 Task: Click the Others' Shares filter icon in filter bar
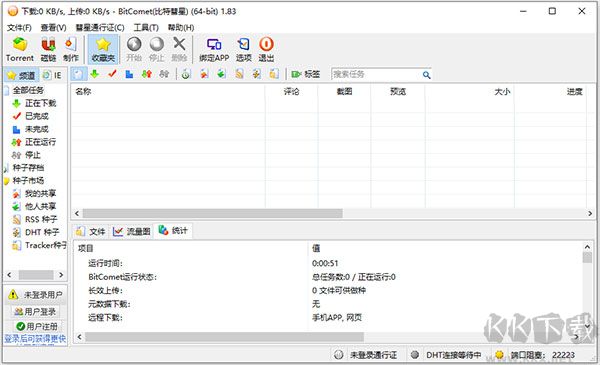point(221,74)
